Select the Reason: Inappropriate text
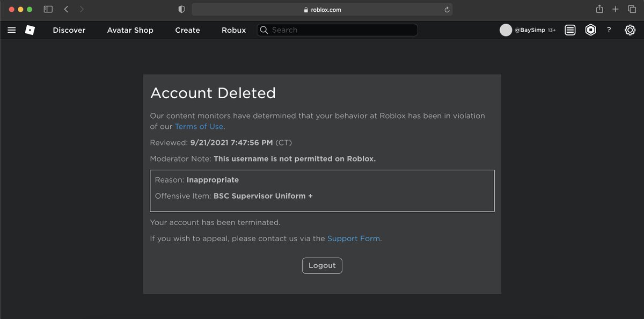The height and width of the screenshot is (319, 644). (x=197, y=180)
